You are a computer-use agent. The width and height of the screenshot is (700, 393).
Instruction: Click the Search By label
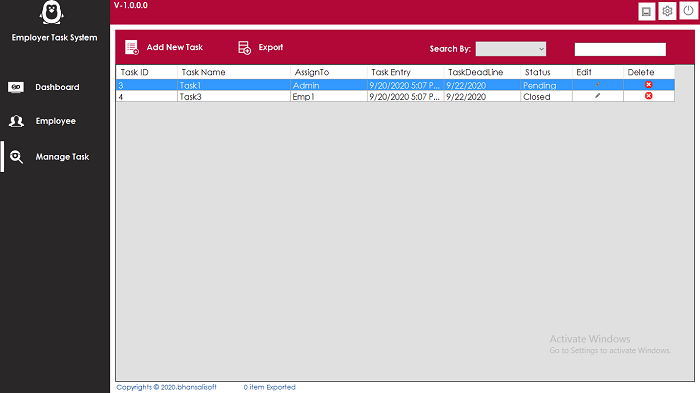pos(450,49)
